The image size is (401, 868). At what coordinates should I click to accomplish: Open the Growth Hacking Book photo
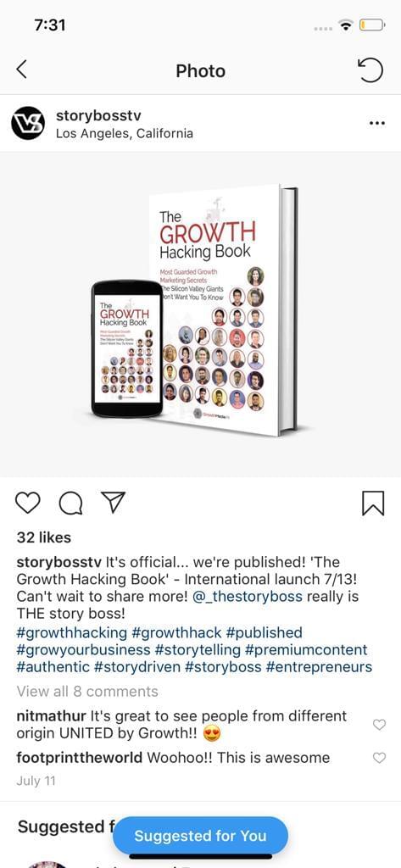(200, 314)
